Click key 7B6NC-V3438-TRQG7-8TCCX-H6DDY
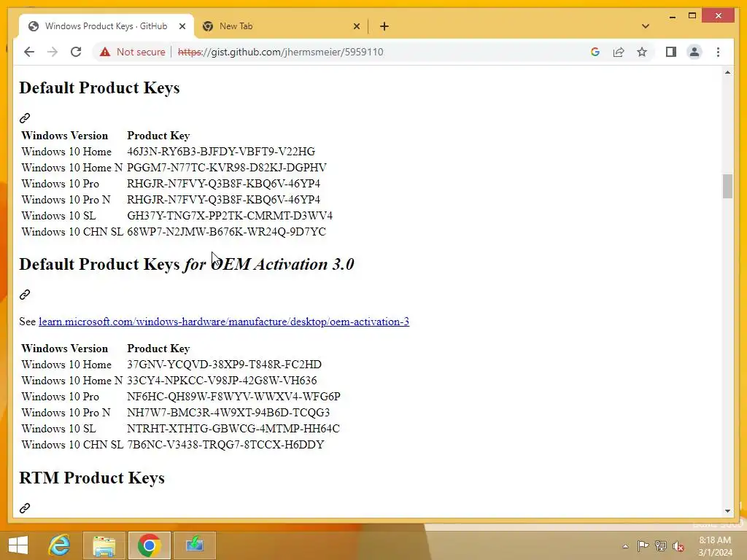 tap(225, 445)
